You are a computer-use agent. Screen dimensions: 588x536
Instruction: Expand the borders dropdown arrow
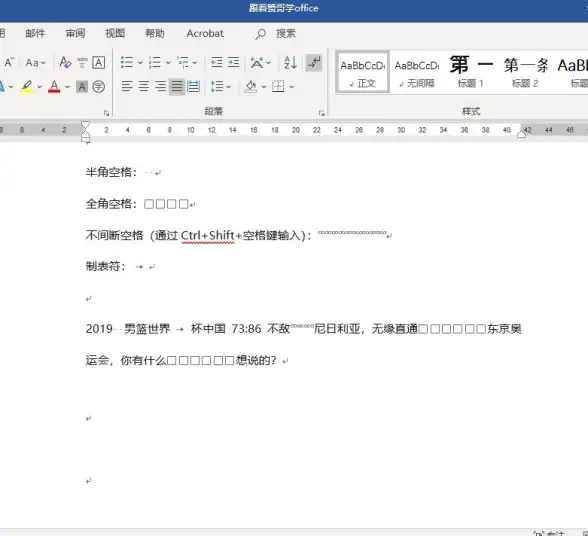[x=292, y=87]
